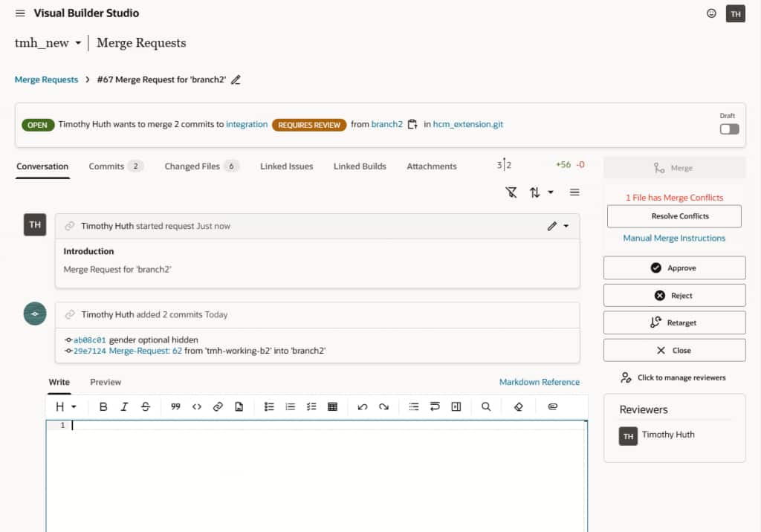Insert a numbered list

pos(291,406)
